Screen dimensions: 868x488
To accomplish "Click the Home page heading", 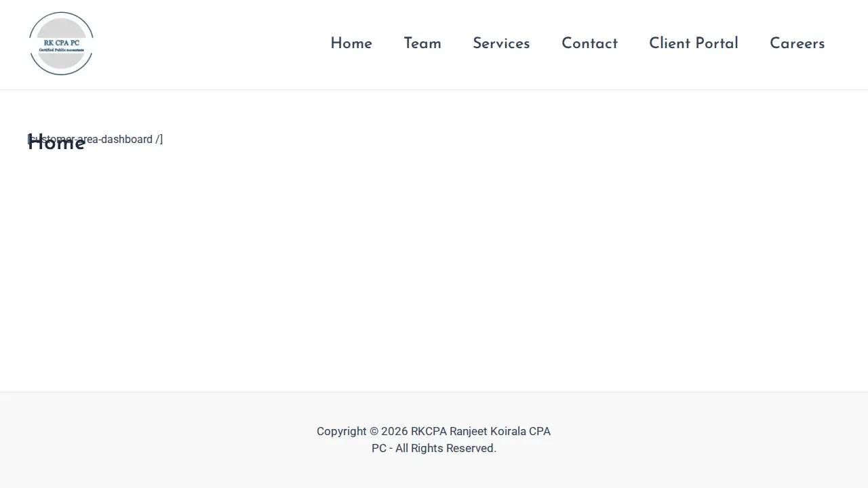I will (56, 143).
